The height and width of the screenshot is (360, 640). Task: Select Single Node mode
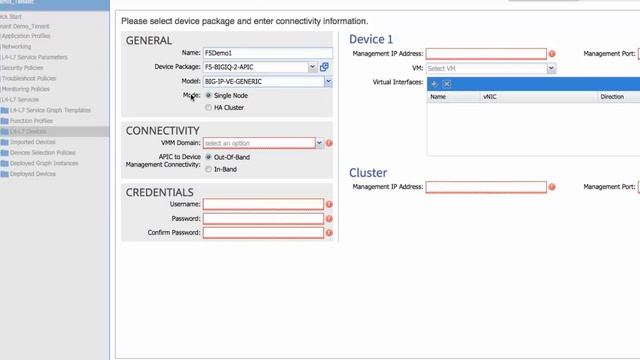point(209,96)
